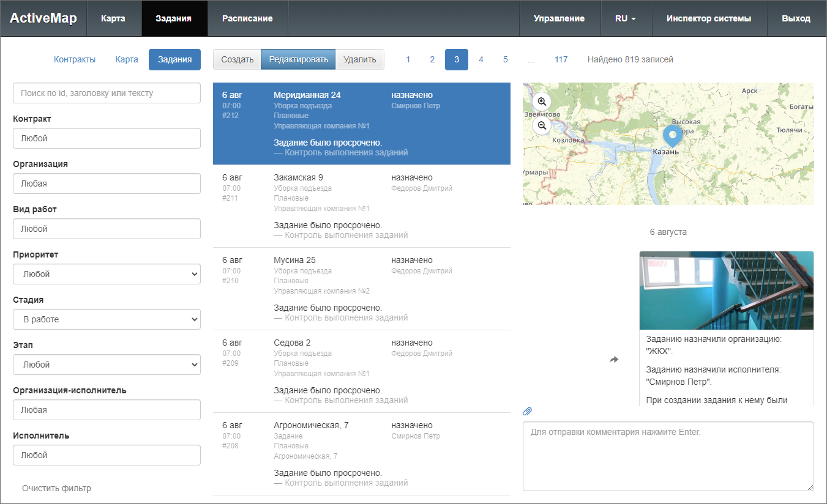Image resolution: width=827 pixels, height=504 pixels.
Task: Click the map zoom-out magnifier icon
Action: (x=541, y=125)
